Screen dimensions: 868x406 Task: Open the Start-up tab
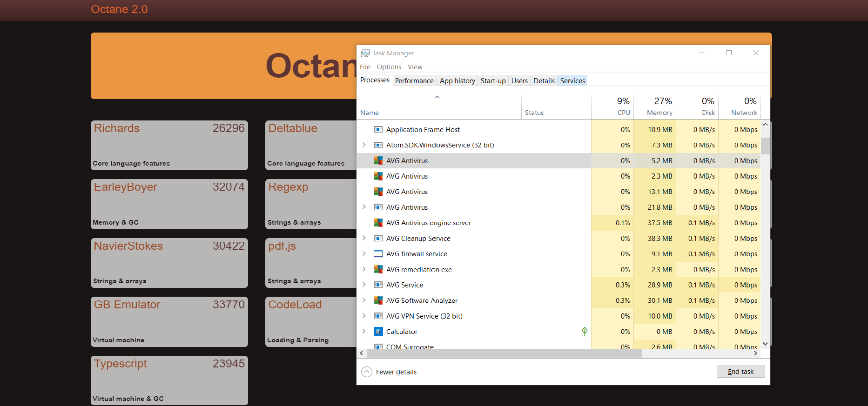coord(493,81)
